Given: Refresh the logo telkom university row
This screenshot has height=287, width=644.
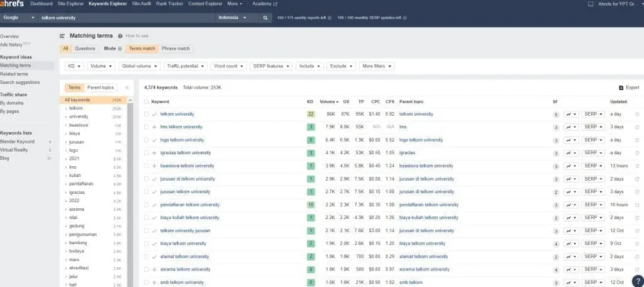Looking at the screenshot, I should [637, 140].
